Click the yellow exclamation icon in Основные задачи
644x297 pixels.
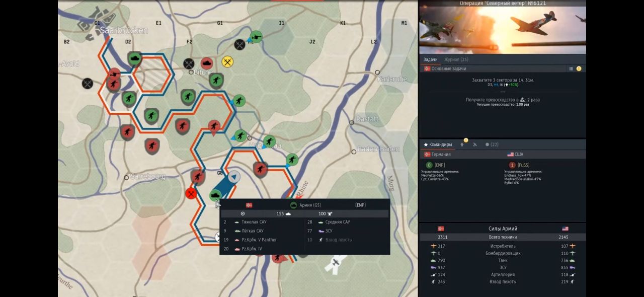(579, 68)
